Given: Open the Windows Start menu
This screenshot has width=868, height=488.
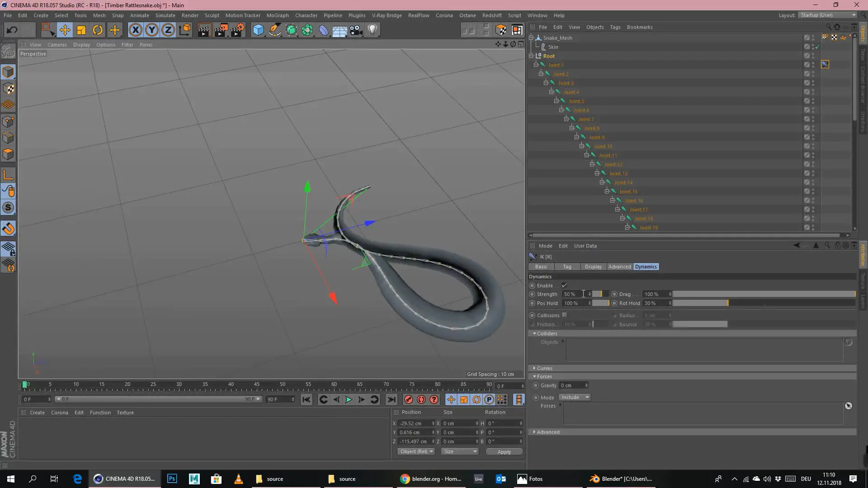Looking at the screenshot, I should pos(11,479).
